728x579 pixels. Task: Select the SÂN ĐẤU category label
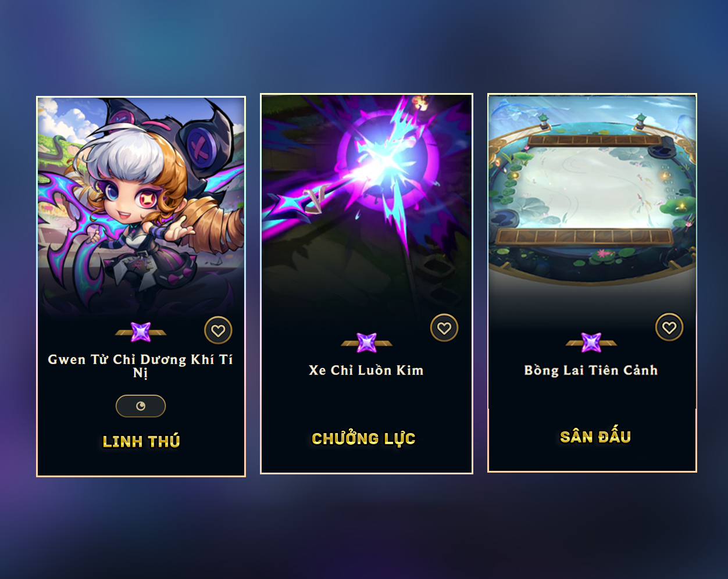point(595,437)
